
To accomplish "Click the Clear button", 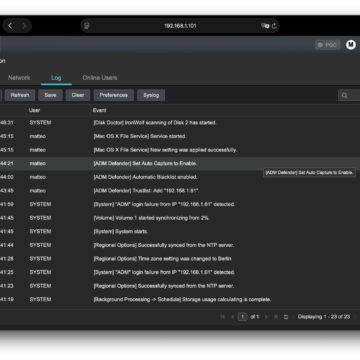I will (x=78, y=95).
